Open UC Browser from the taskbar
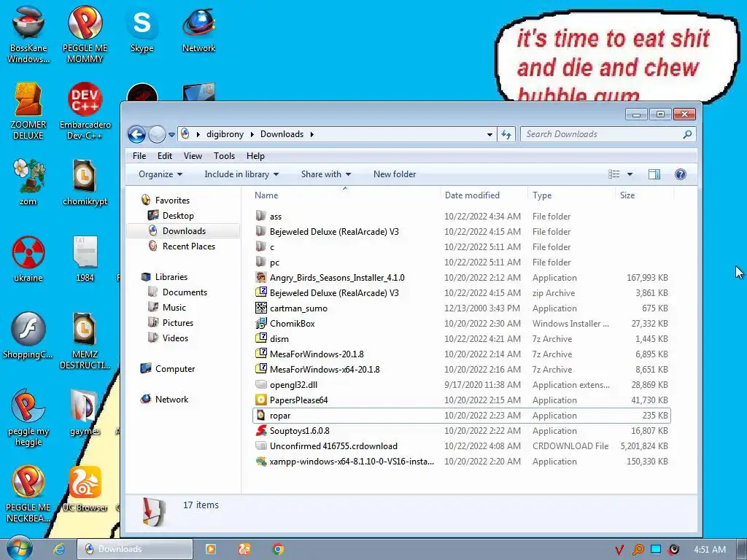Image resolution: width=747 pixels, height=560 pixels. 244,549
